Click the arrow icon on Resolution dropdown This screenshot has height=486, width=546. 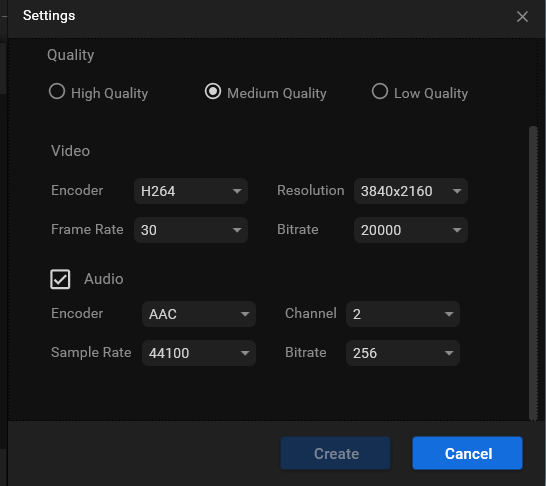click(x=457, y=191)
